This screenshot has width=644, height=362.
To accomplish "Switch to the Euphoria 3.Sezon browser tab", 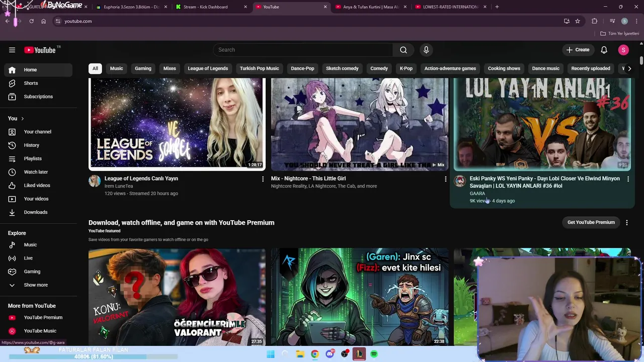I will click(x=131, y=7).
